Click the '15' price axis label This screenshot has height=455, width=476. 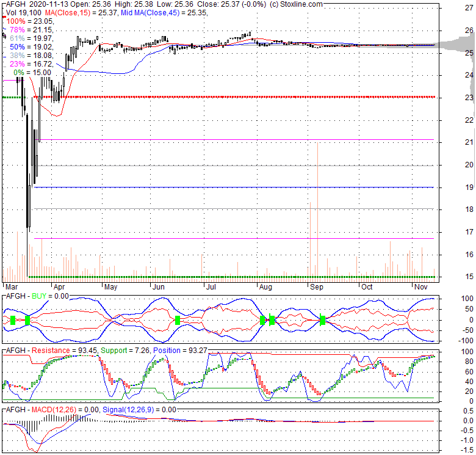pyautogui.click(x=469, y=277)
